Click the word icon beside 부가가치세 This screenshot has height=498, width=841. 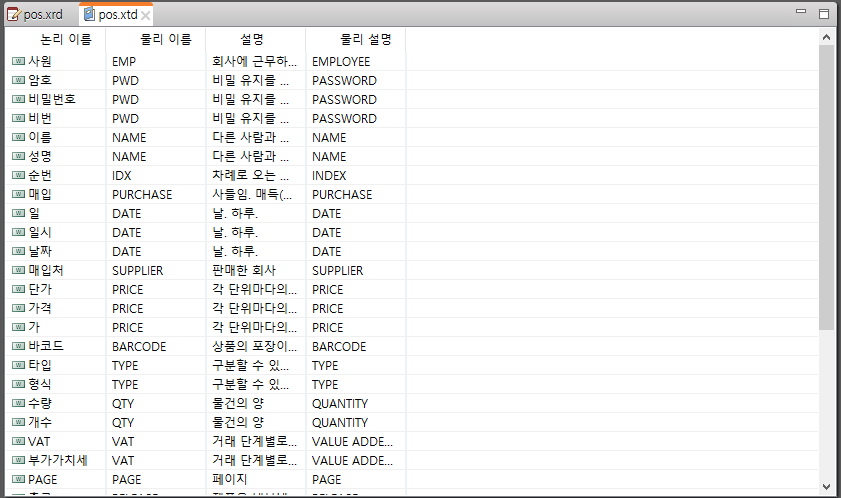18,460
